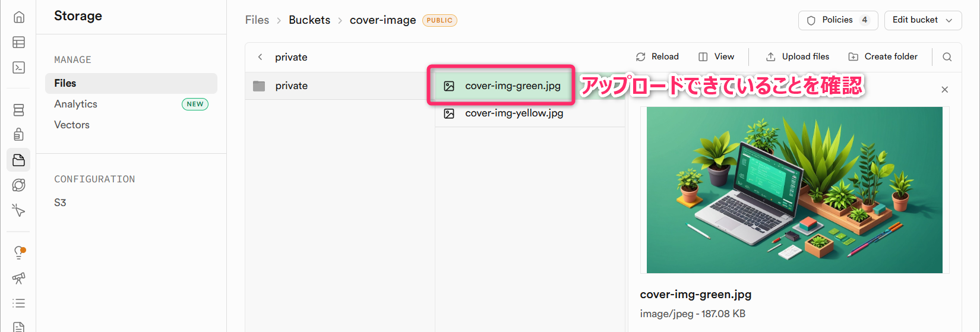Screen dimensions: 980x332
Task: Open the SQL Editor terminal icon
Action: (18, 68)
